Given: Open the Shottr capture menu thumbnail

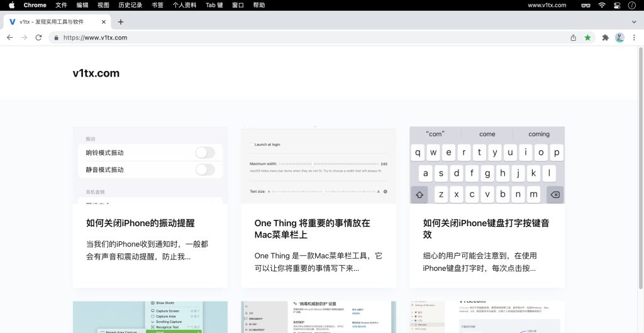Looking at the screenshot, I should tap(150, 317).
